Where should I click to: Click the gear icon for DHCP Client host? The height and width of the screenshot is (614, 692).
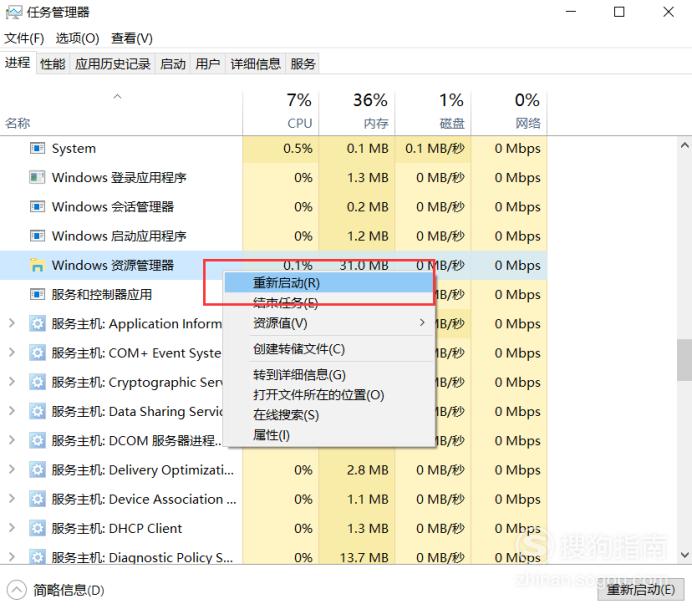coord(37,528)
